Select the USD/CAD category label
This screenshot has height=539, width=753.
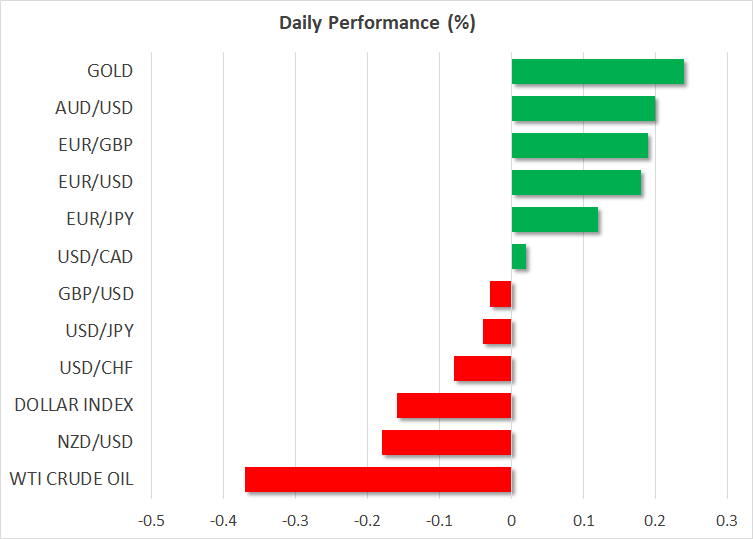[96, 257]
